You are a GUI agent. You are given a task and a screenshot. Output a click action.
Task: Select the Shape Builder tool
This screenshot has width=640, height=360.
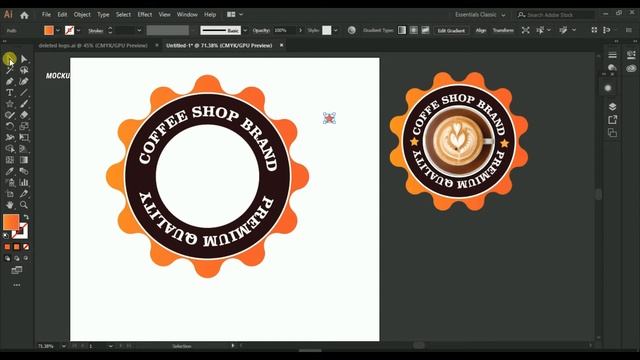coord(9,149)
